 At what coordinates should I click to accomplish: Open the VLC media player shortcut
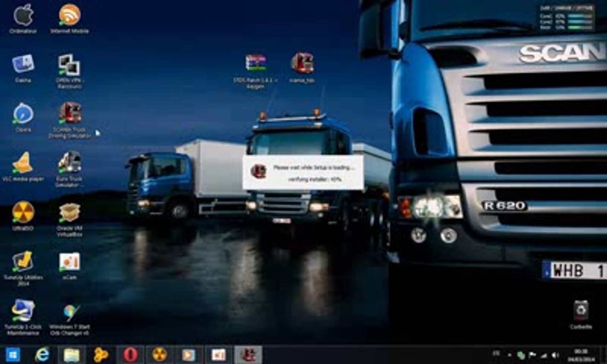tap(23, 167)
